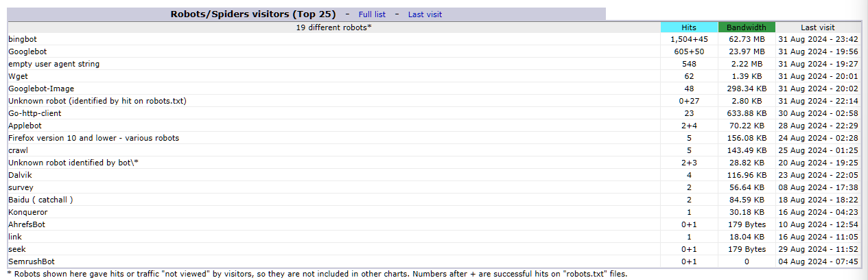Click last visit 30 Aug 2024 - 02:58
Screen dimensions: 868x280
click(818, 113)
